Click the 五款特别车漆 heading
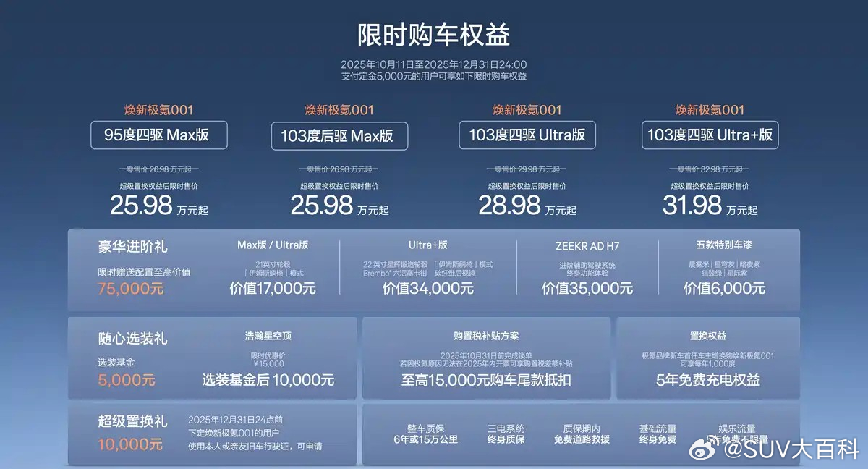Screen dimensions: 868x469 pos(724,245)
